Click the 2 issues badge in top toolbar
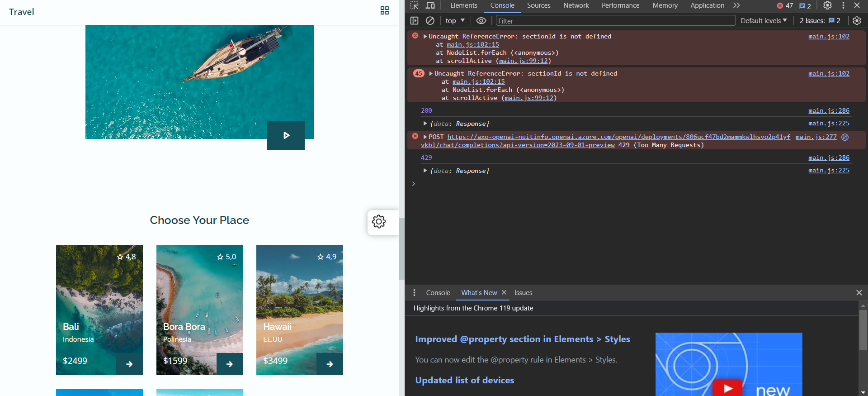Image resolution: width=868 pixels, height=396 pixels. pos(805,6)
